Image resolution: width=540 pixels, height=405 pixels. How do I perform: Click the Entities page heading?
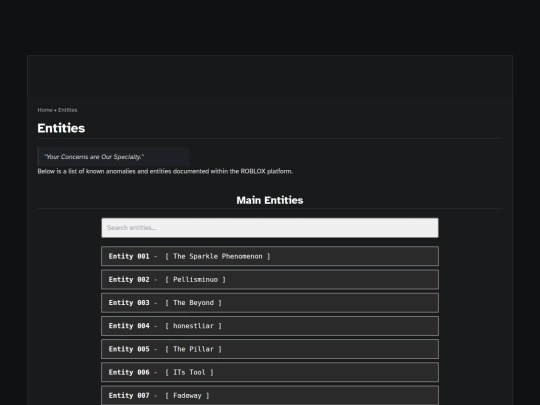pos(61,128)
